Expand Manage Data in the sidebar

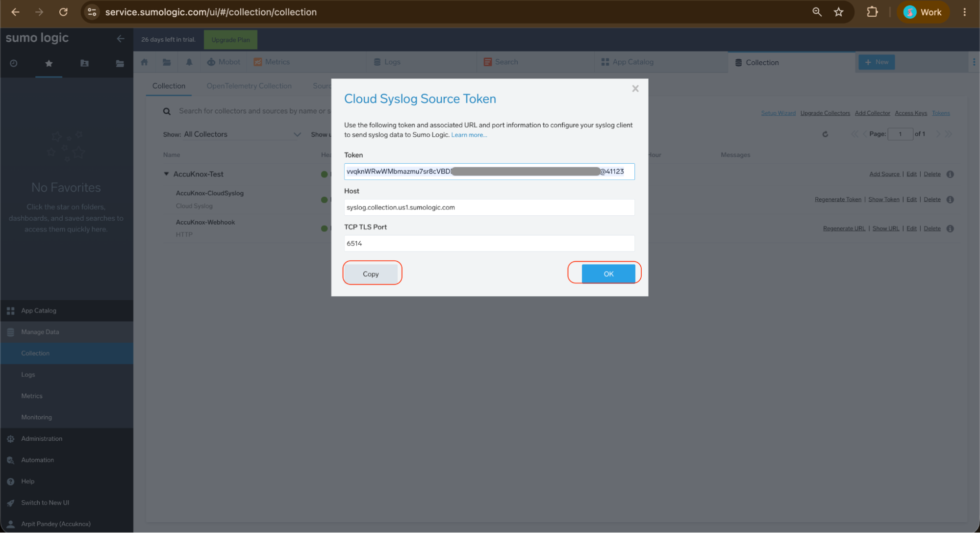(x=67, y=332)
